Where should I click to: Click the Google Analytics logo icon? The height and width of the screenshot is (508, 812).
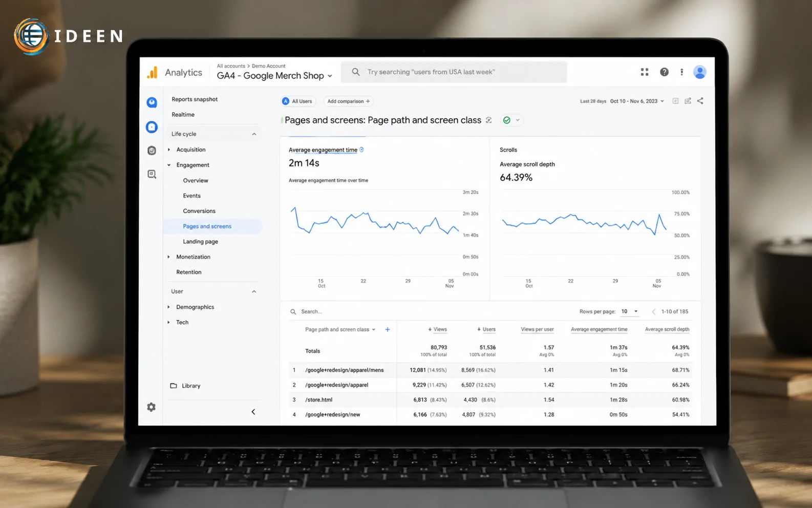pyautogui.click(x=152, y=72)
